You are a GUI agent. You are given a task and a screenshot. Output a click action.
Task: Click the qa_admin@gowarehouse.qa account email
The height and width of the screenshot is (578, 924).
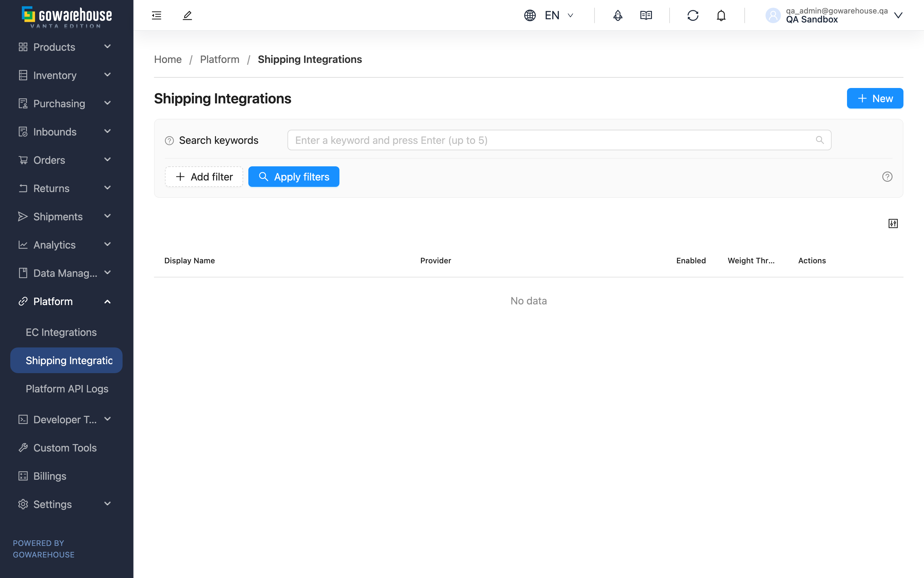[x=836, y=11]
